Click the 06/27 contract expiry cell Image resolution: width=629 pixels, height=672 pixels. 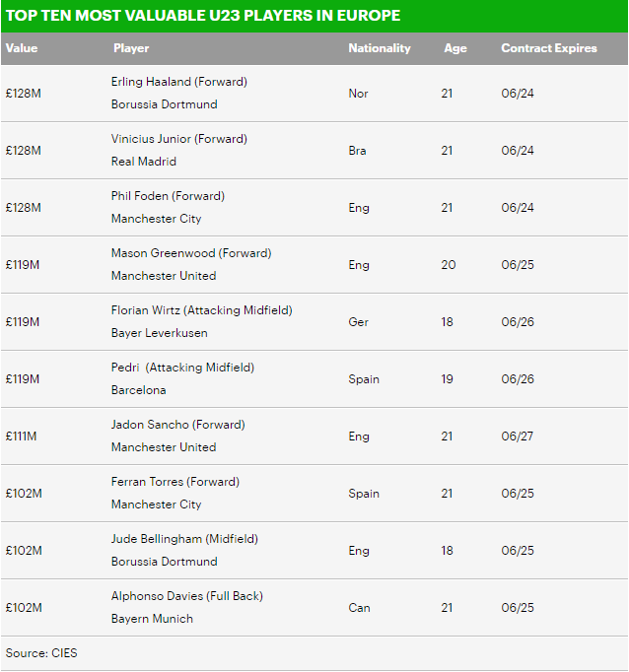point(518,437)
